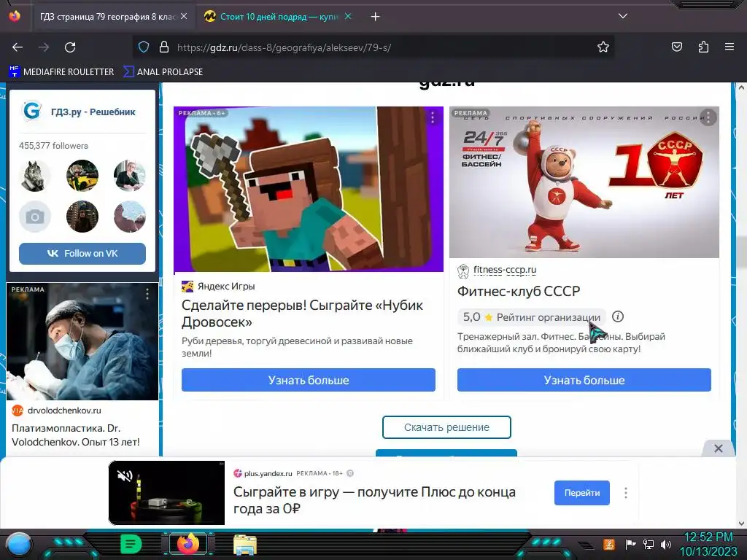The width and height of the screenshot is (747, 560).
Task: Click Узнать больше under Яндекс Игры ad
Action: tap(309, 380)
